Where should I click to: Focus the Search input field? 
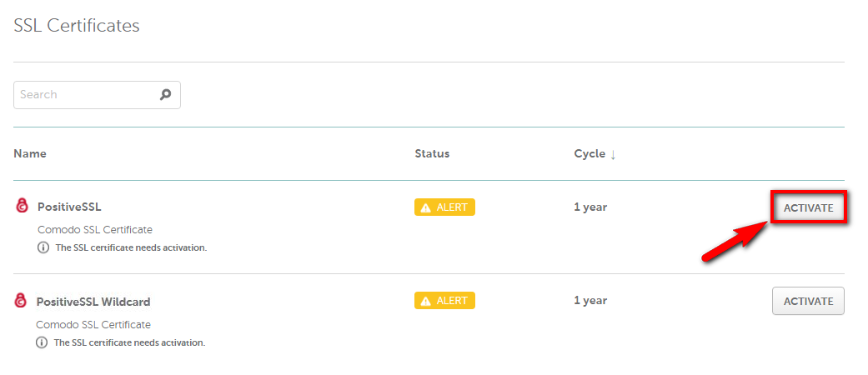(97, 94)
